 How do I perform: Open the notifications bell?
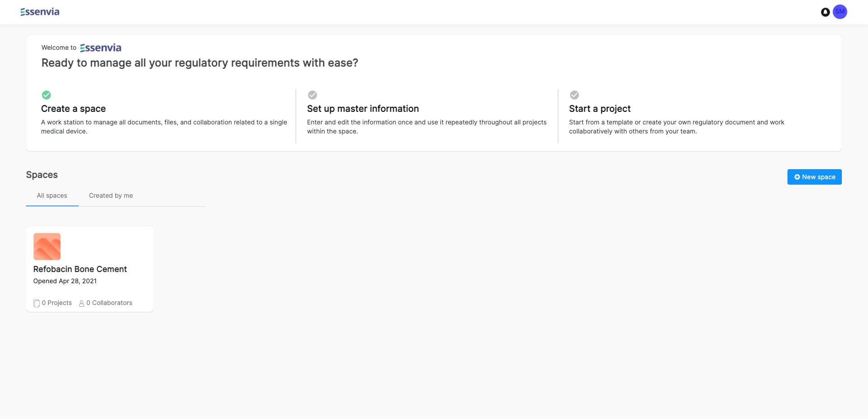[825, 12]
